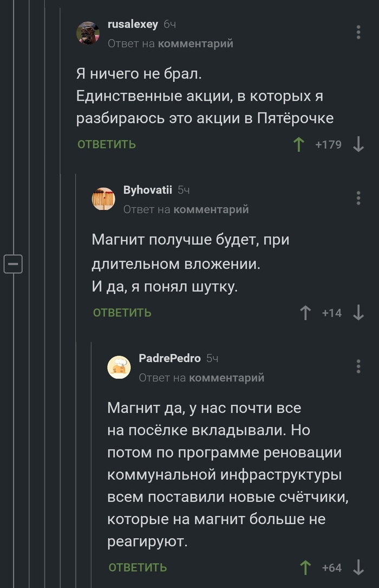
Task: Upvote PadrePedro's comment
Action: tap(306, 568)
